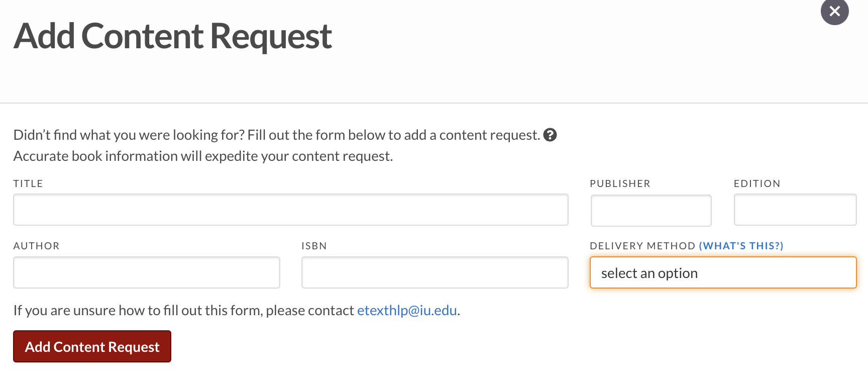The image size is (868, 371).
Task: Activate the Author text field
Action: 147,272
